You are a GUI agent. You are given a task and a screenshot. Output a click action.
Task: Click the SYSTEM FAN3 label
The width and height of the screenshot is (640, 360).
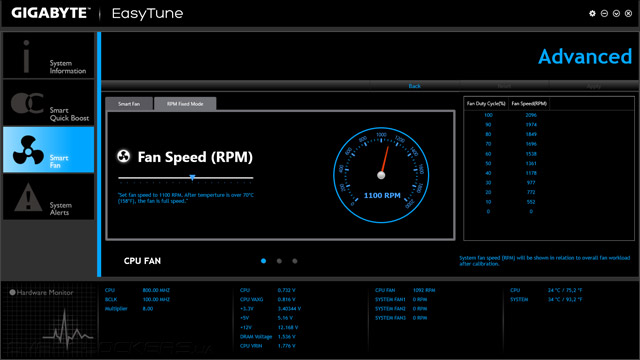pyautogui.click(x=390, y=318)
